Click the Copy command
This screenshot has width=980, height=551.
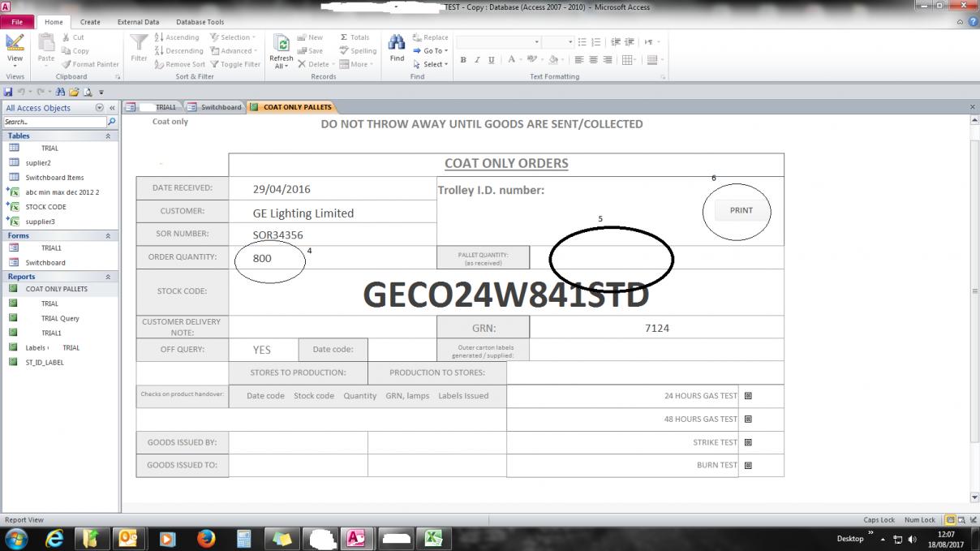pos(75,50)
